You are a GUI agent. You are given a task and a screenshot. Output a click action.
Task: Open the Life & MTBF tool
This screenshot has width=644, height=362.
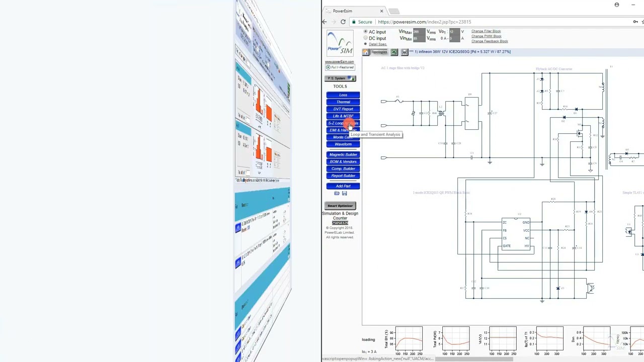[343, 116]
